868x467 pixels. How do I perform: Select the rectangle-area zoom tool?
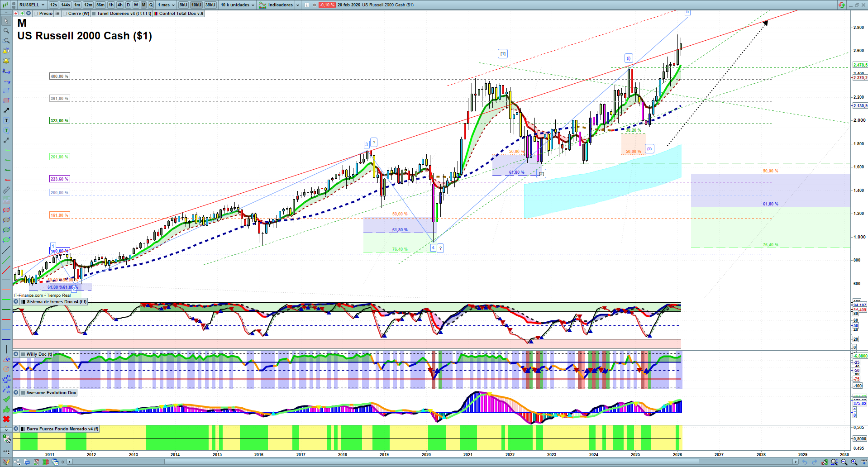click(x=6, y=41)
